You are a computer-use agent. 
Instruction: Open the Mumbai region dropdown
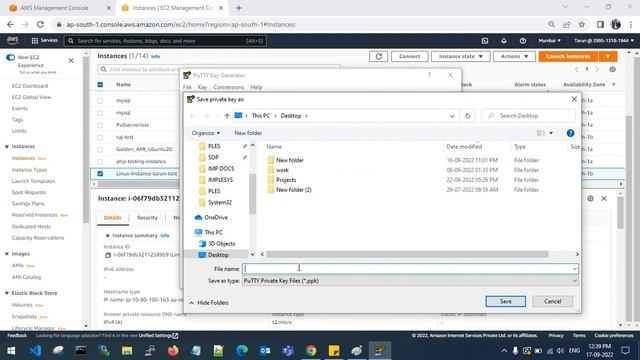pyautogui.click(x=549, y=41)
